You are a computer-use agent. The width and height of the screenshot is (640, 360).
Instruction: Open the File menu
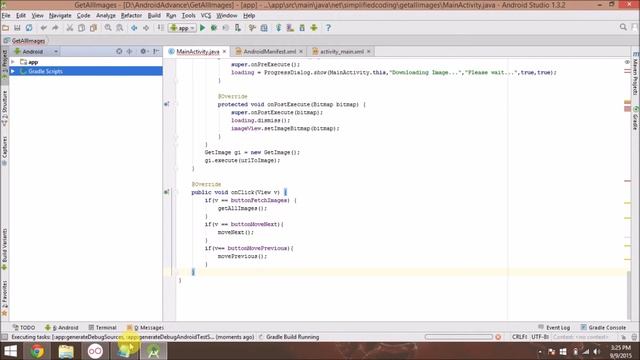click(x=6, y=16)
